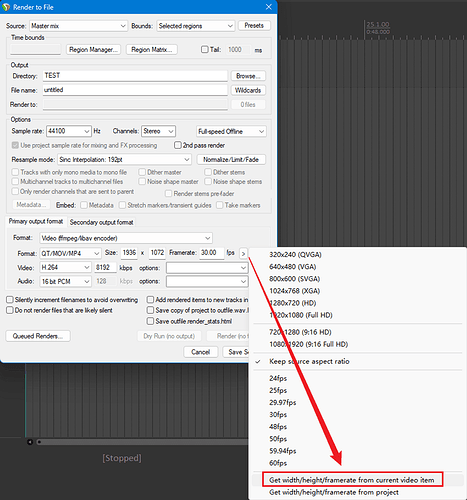Open the size and framerate presets arrow button
Viewport: 467px width, 500px height.
(243, 254)
